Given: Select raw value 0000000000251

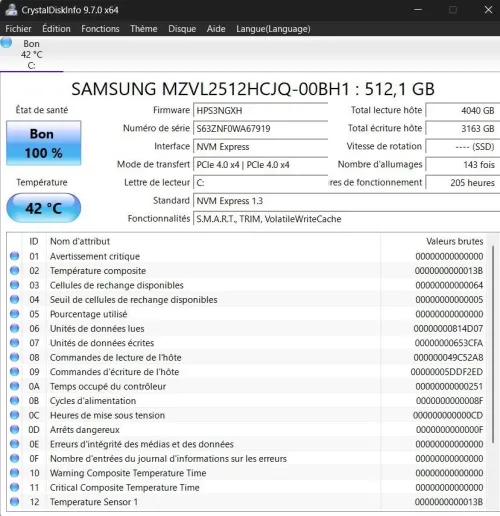Looking at the screenshot, I should pyautogui.click(x=449, y=386).
